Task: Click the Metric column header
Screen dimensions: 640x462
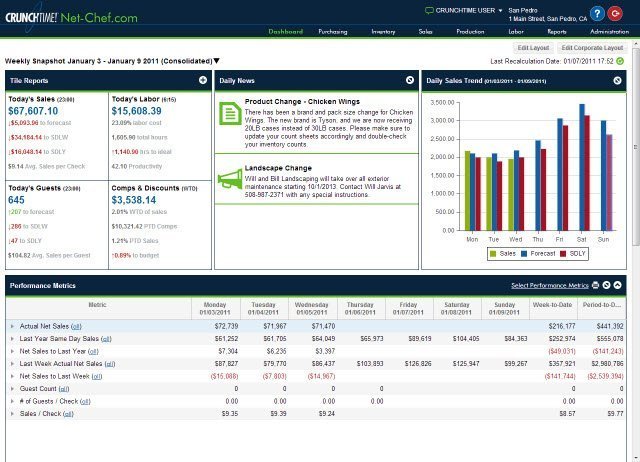Action: pos(98,309)
